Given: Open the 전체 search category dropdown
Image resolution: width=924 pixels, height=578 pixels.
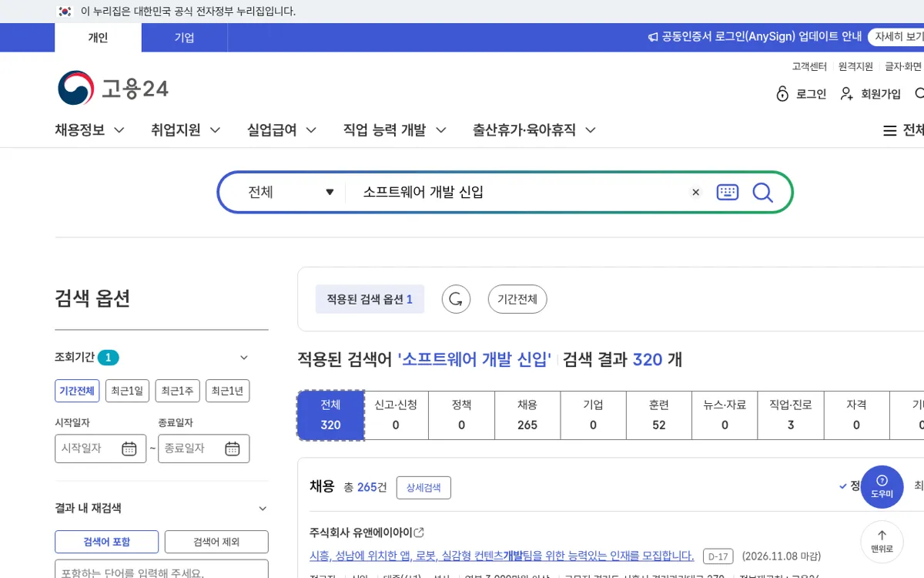Looking at the screenshot, I should click(x=291, y=193).
